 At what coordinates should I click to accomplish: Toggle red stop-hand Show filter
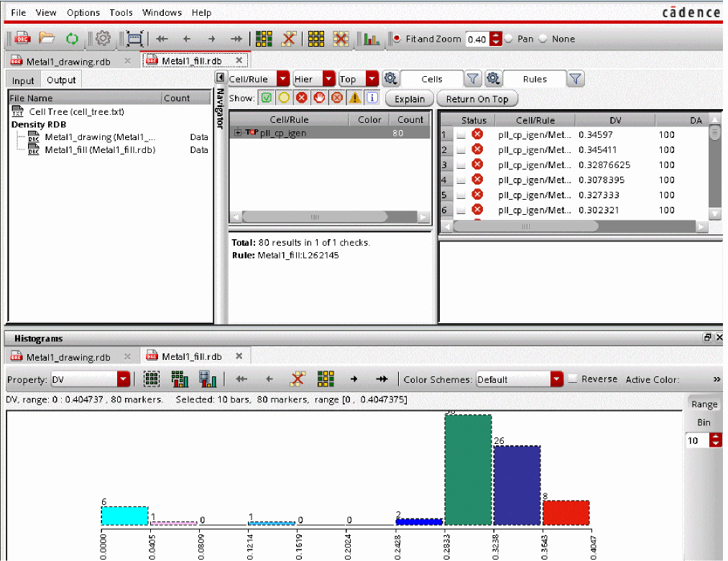tap(319, 98)
